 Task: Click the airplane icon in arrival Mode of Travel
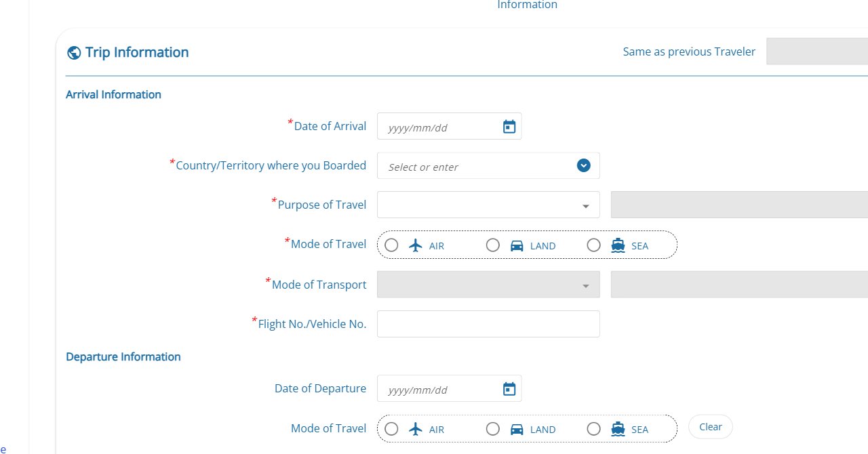coord(415,245)
